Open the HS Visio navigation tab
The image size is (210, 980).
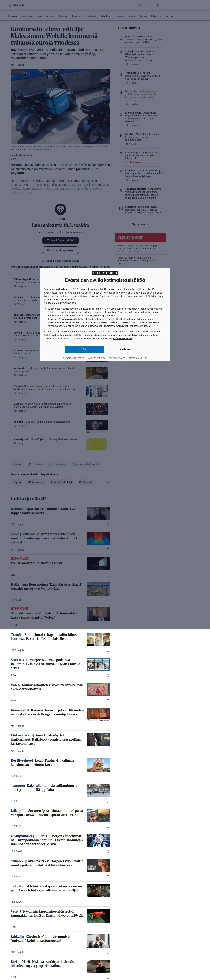tap(62, 16)
